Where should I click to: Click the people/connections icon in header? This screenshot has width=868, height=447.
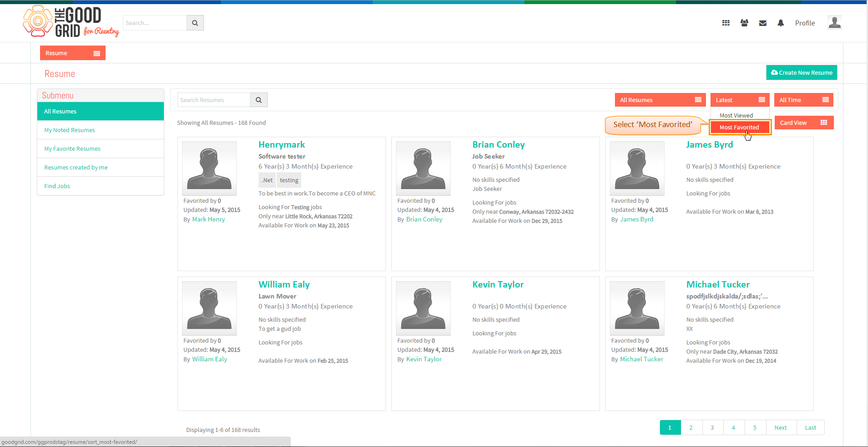[744, 23]
